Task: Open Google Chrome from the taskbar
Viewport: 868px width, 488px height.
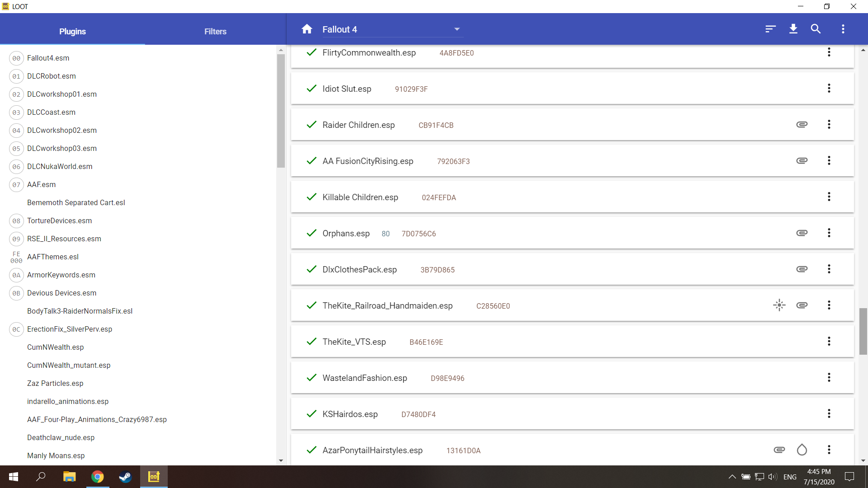Action: point(97,477)
